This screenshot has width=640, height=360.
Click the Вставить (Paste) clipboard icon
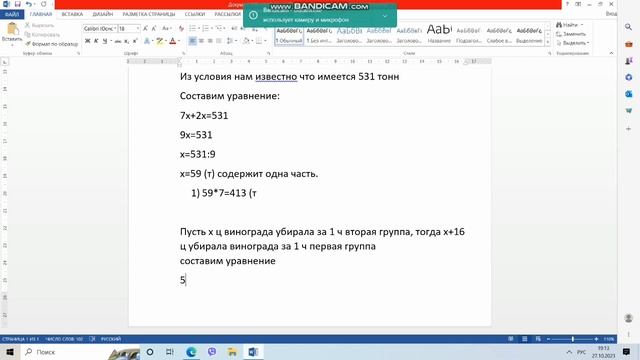pos(12,29)
